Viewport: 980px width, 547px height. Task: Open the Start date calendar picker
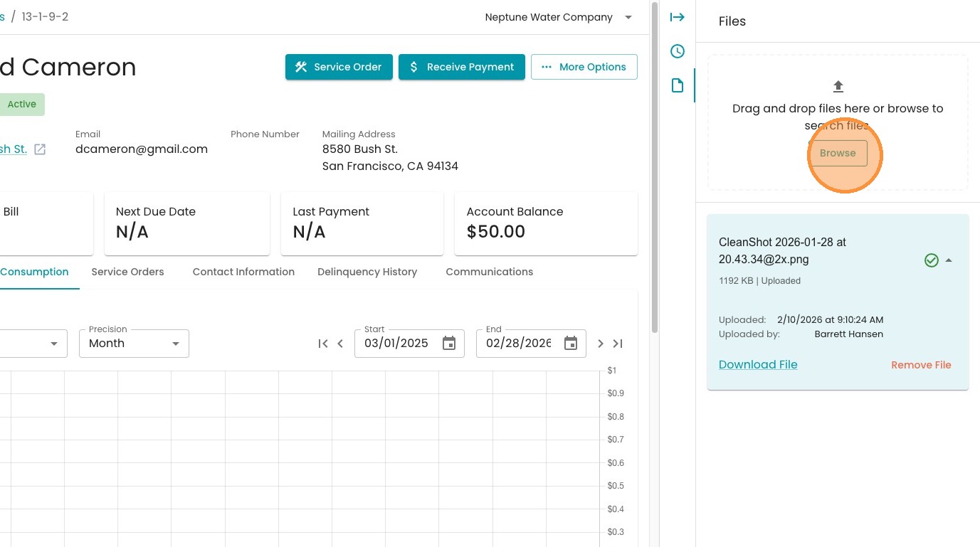(449, 344)
